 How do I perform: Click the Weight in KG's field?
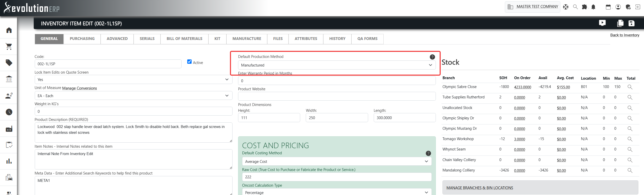tap(133, 111)
